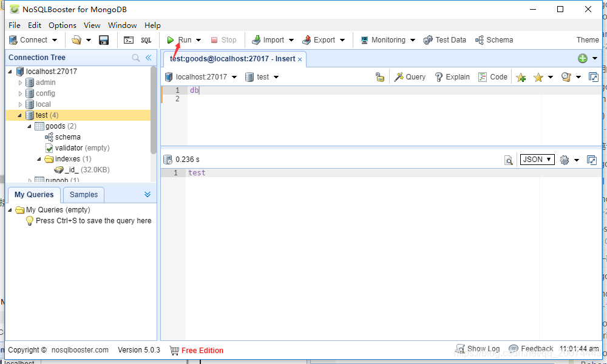
Task: Click the add favorite star icon
Action: (x=521, y=78)
